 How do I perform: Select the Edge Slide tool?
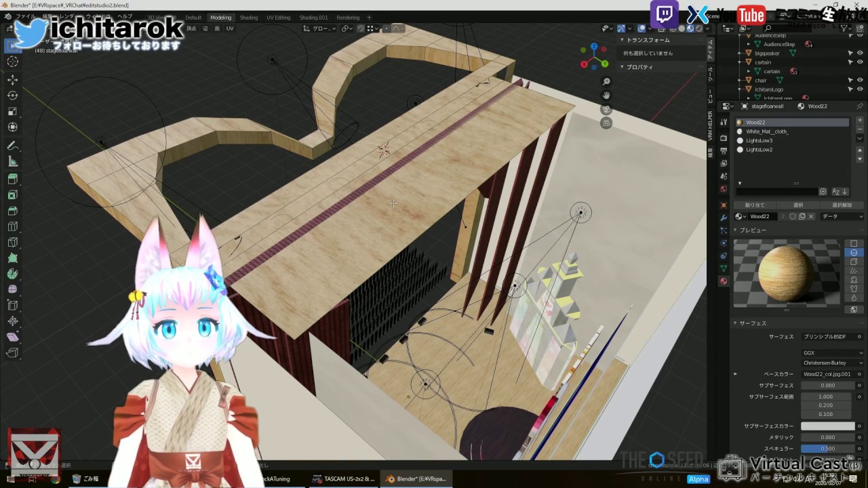coord(12,306)
